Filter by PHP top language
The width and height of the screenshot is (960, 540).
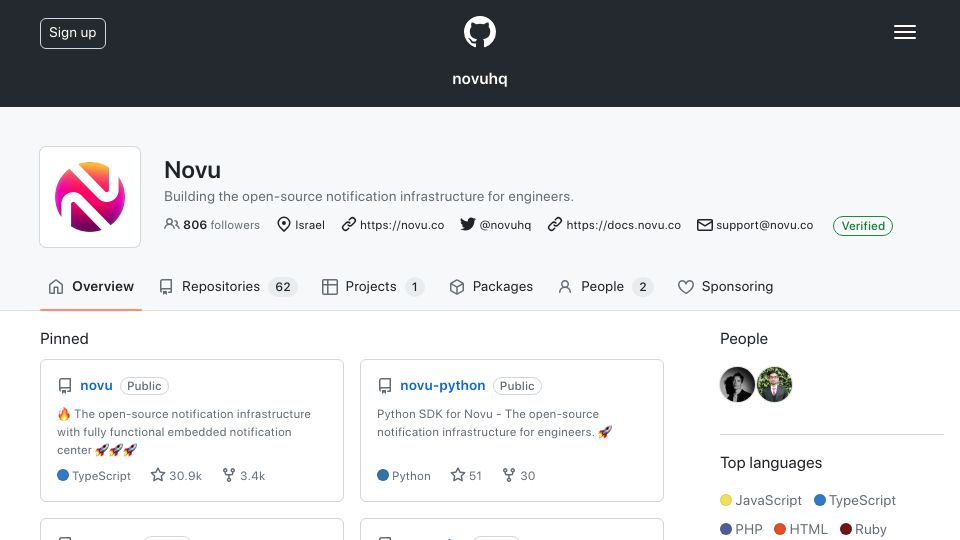[741, 529]
